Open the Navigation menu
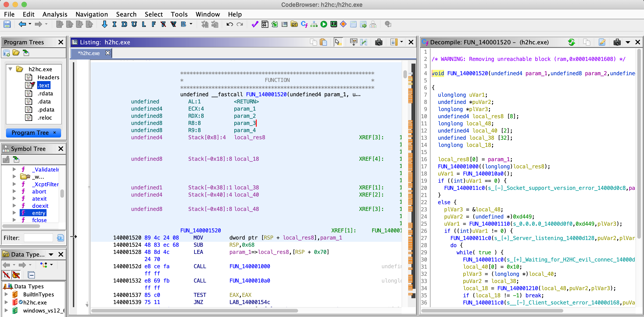Viewport: 644px width, 317px height. 92,14
